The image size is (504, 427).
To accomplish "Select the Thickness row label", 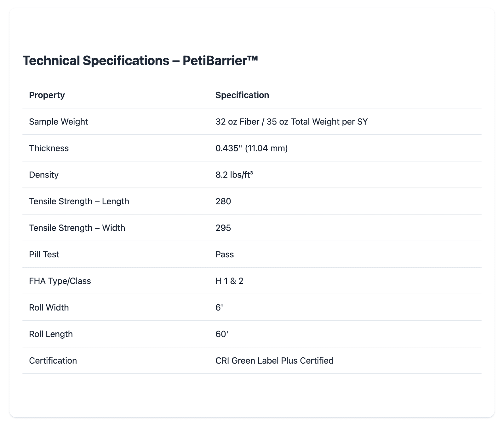I will pyautogui.click(x=49, y=148).
